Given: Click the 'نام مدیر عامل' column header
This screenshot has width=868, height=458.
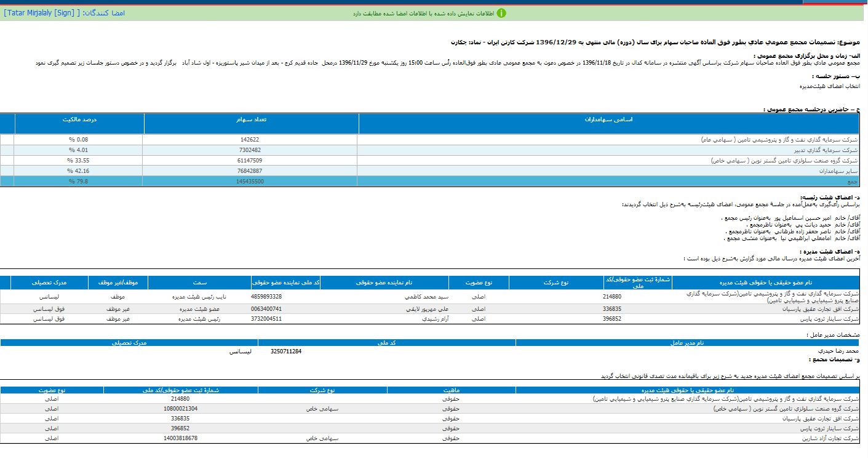Looking at the screenshot, I should (x=687, y=343).
